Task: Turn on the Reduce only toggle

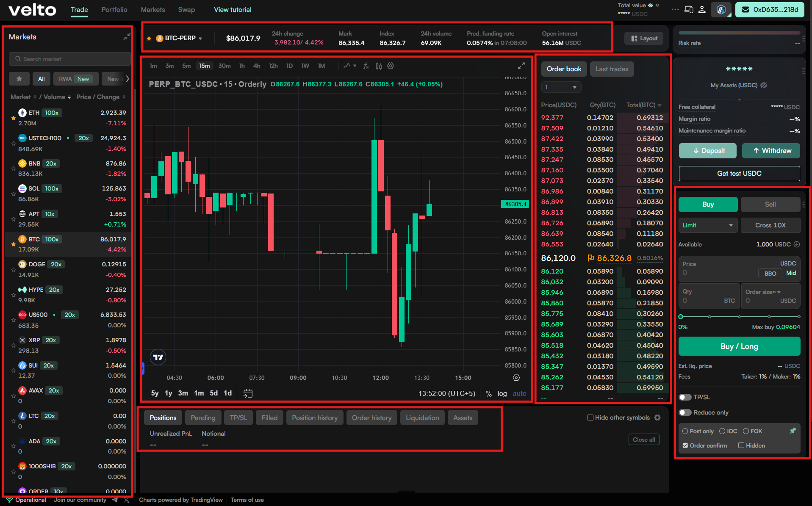Action: [x=685, y=412]
